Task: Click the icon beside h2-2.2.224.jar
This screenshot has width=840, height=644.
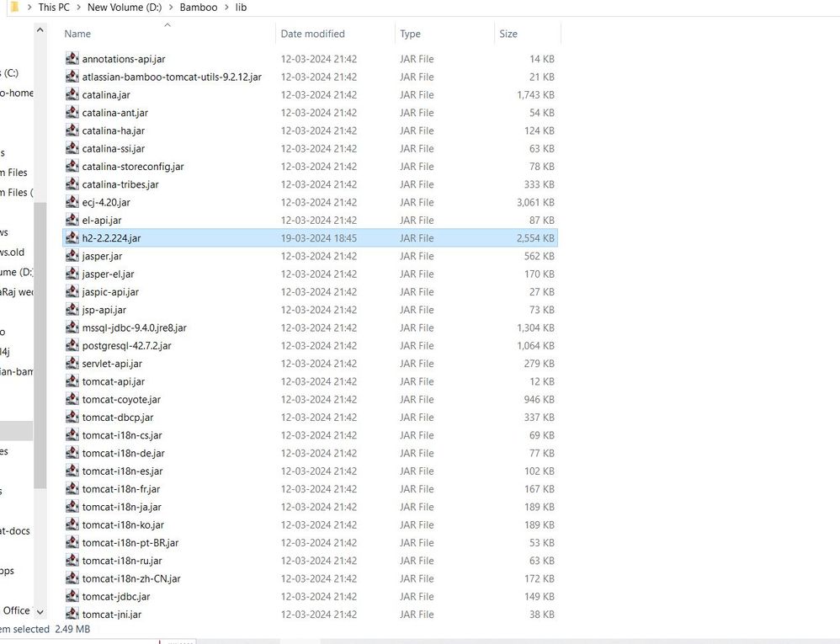Action: click(72, 237)
